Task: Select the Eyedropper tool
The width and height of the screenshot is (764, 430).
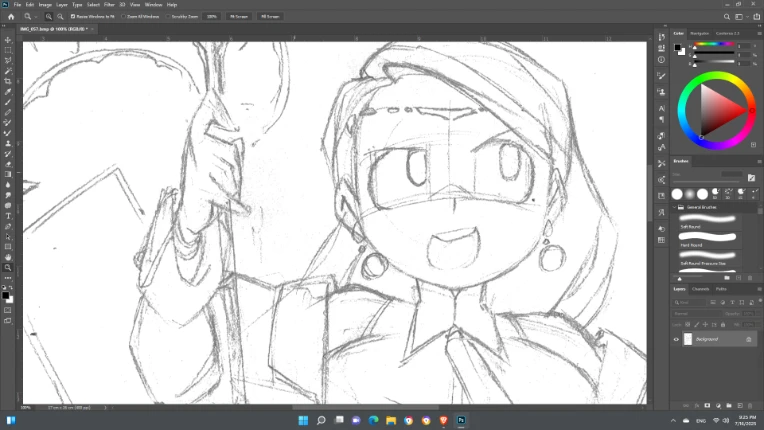Action: pos(8,92)
